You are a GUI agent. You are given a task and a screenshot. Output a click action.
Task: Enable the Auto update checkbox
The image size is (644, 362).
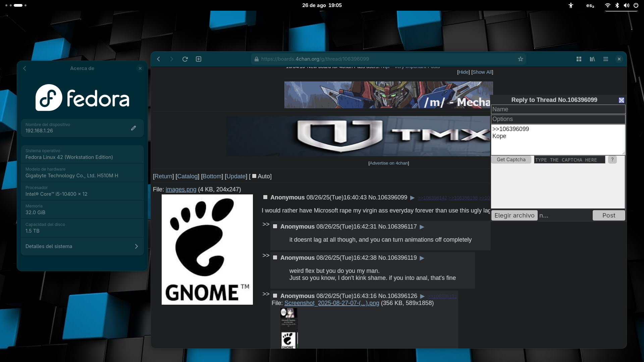(254, 176)
